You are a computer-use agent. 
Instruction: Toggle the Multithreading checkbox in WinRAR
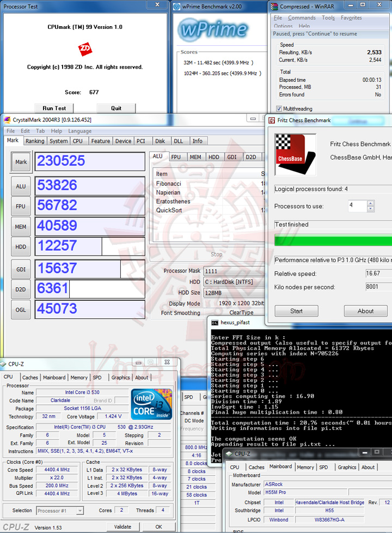click(279, 109)
